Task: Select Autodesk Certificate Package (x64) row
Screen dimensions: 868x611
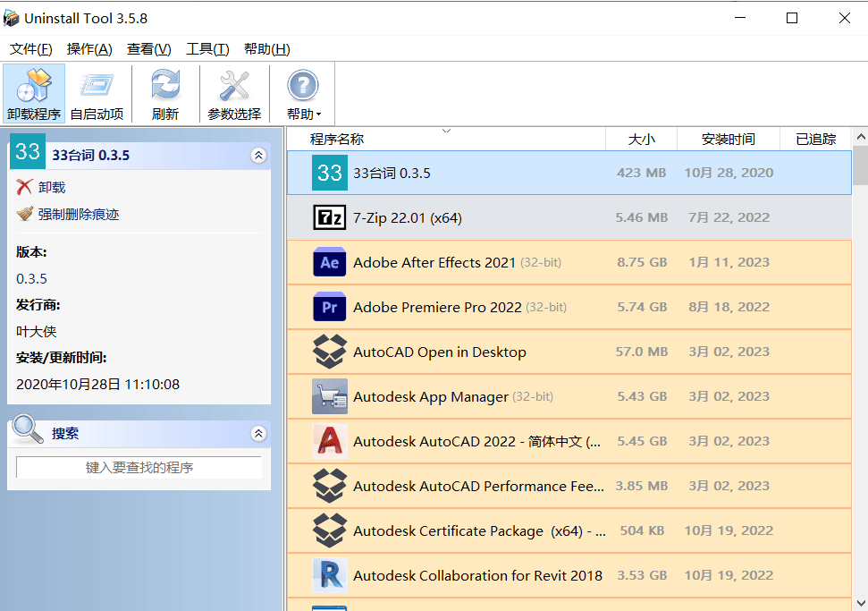Action: click(x=569, y=530)
